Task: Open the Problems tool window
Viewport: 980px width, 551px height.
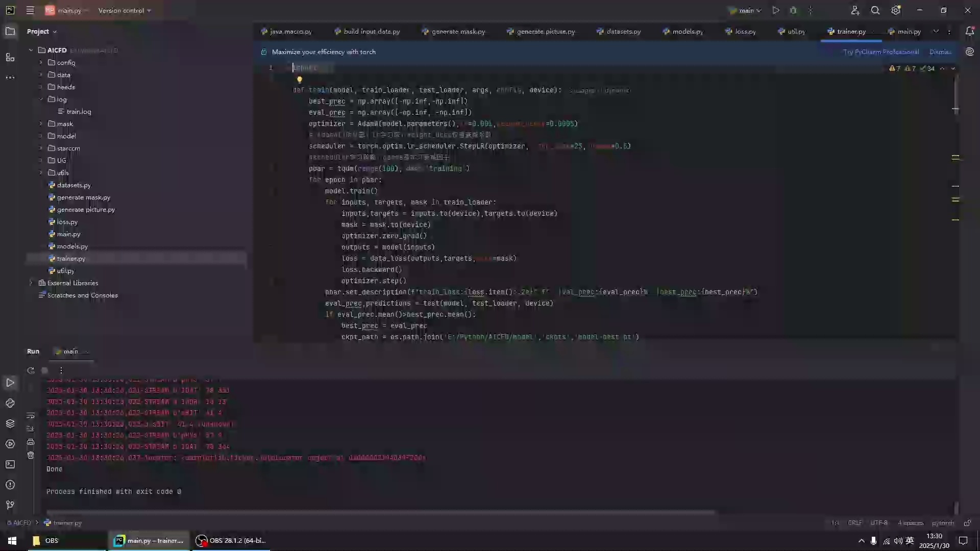Action: coord(10,485)
